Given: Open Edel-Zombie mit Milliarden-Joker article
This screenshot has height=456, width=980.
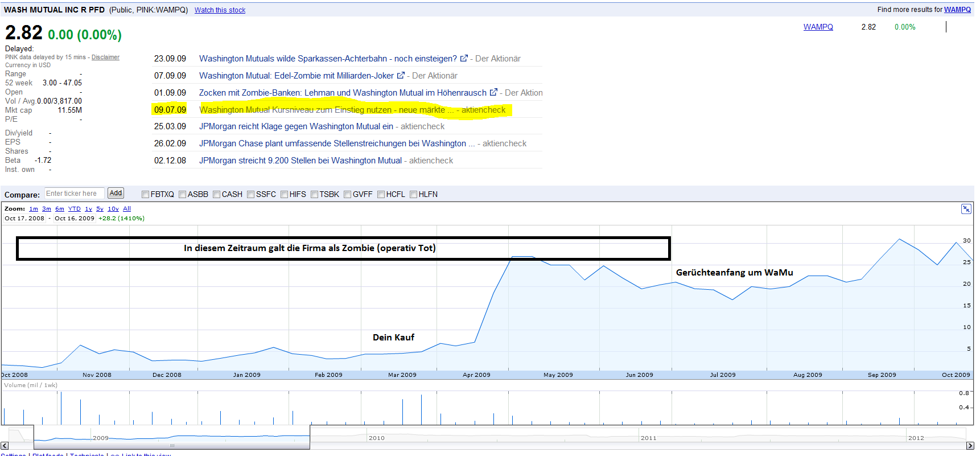Looking at the screenshot, I should coord(297,76).
